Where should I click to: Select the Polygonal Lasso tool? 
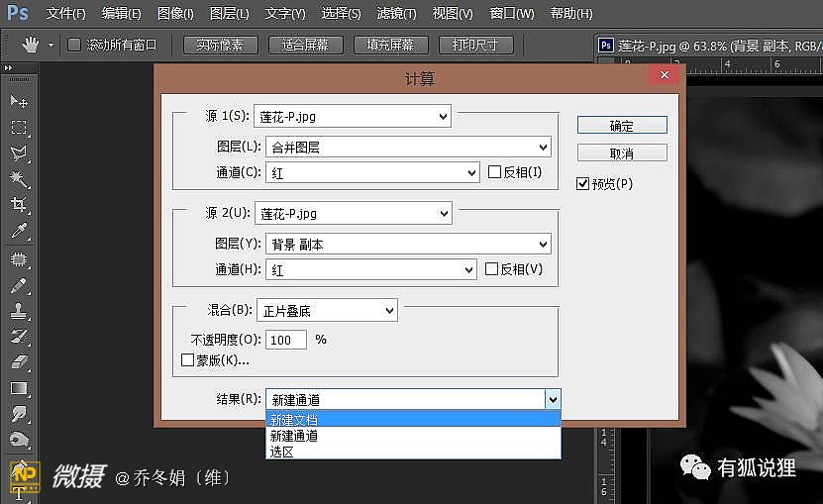click(19, 153)
